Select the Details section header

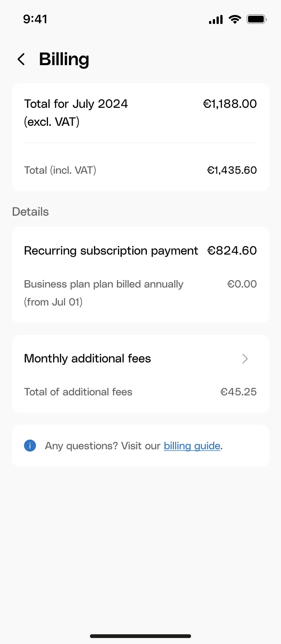pyautogui.click(x=30, y=212)
